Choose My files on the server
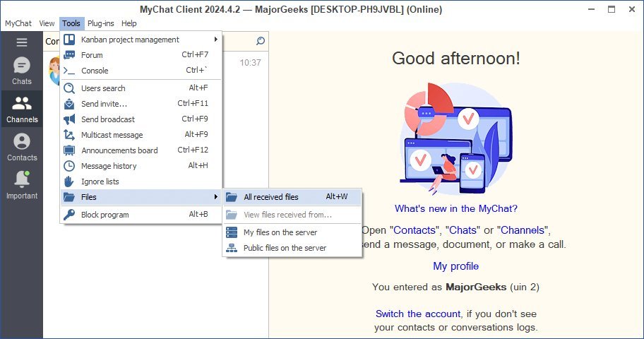 (292, 232)
